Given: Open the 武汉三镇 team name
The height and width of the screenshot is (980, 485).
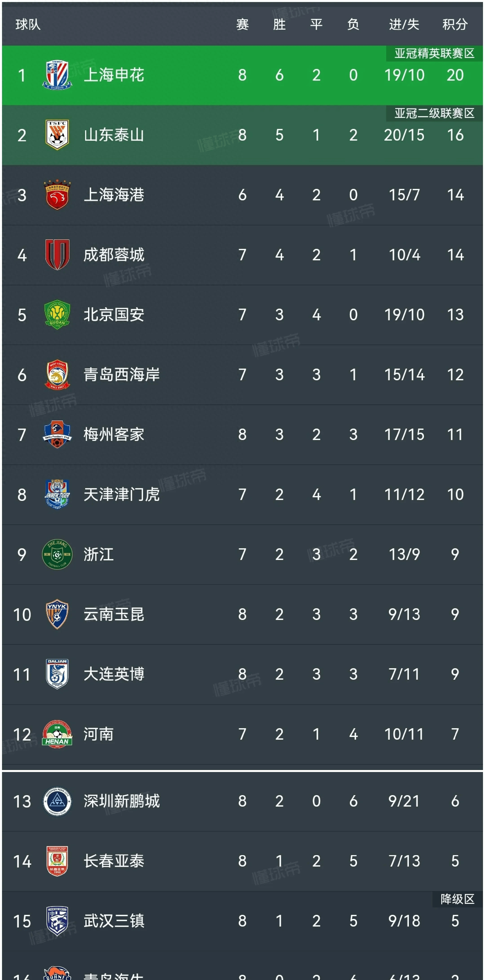Looking at the screenshot, I should (114, 921).
